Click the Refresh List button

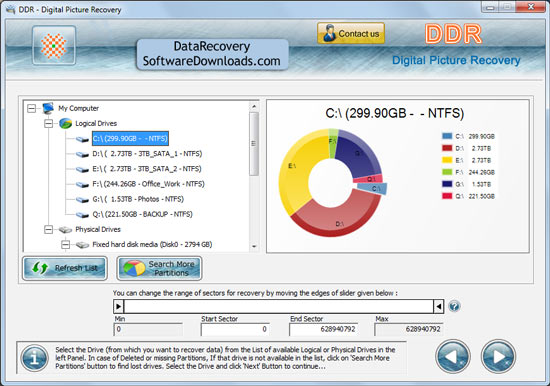click(65, 268)
